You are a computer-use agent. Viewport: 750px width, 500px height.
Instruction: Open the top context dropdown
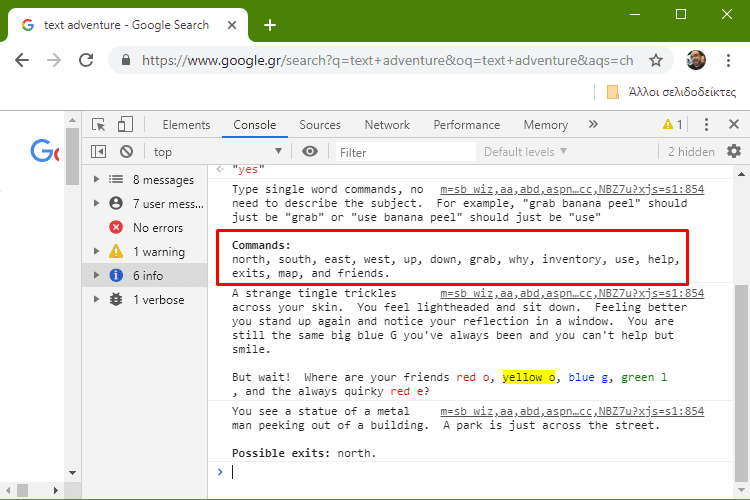pyautogui.click(x=218, y=152)
